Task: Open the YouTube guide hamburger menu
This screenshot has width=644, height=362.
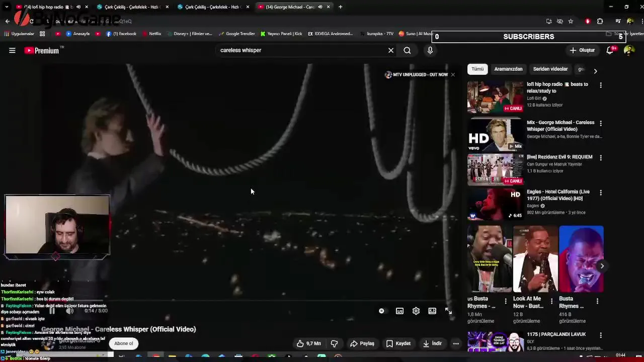Action: tap(12, 50)
